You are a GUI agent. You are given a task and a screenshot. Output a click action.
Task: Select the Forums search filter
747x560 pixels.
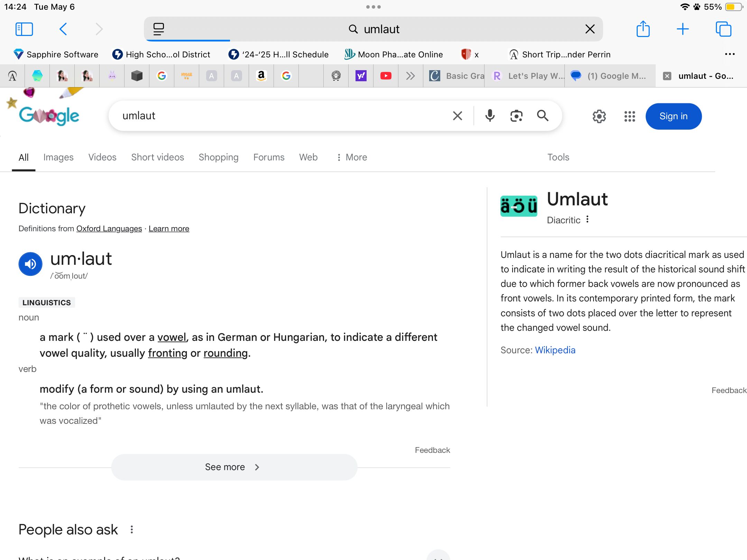coord(269,157)
